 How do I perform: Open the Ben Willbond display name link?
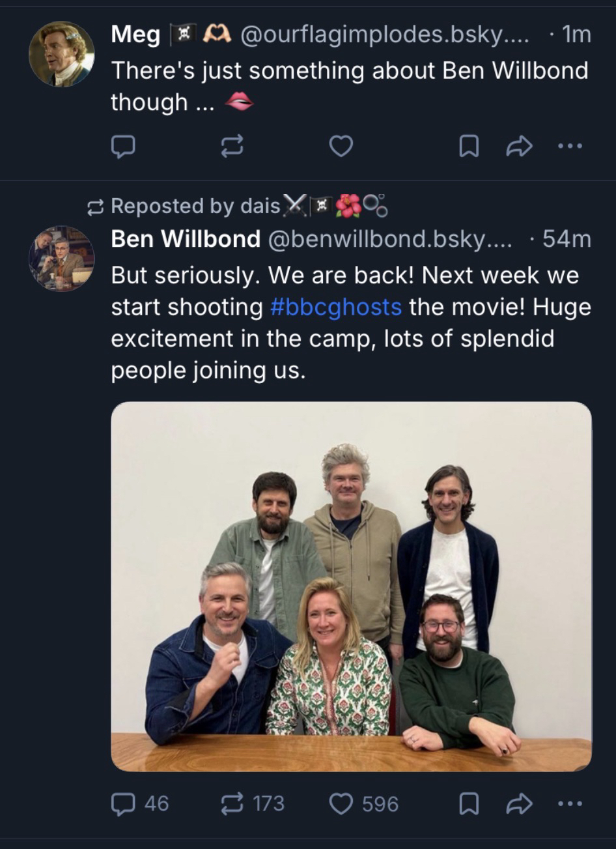[186, 239]
